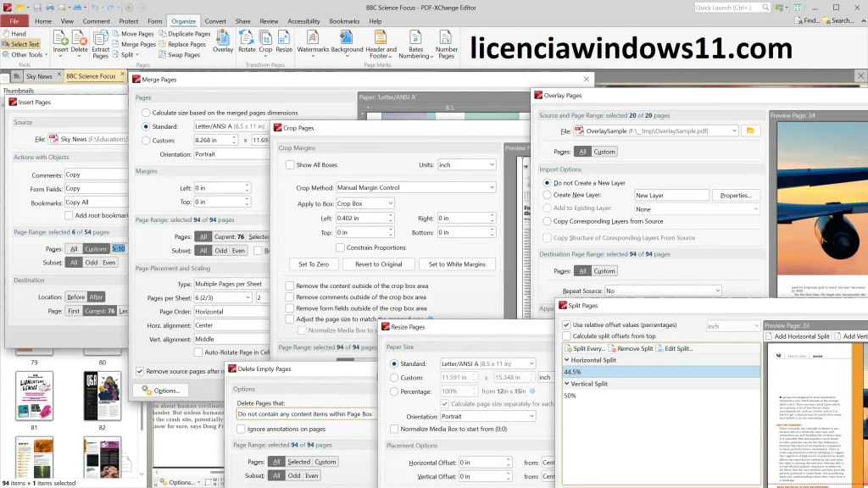Click the Set To Zero button
This screenshot has width=868, height=488.
pos(314,264)
